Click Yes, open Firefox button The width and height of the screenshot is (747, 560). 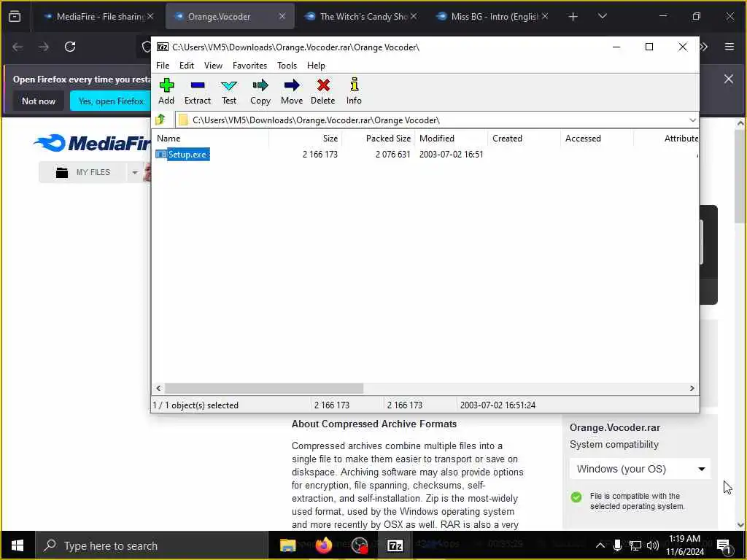click(x=111, y=101)
